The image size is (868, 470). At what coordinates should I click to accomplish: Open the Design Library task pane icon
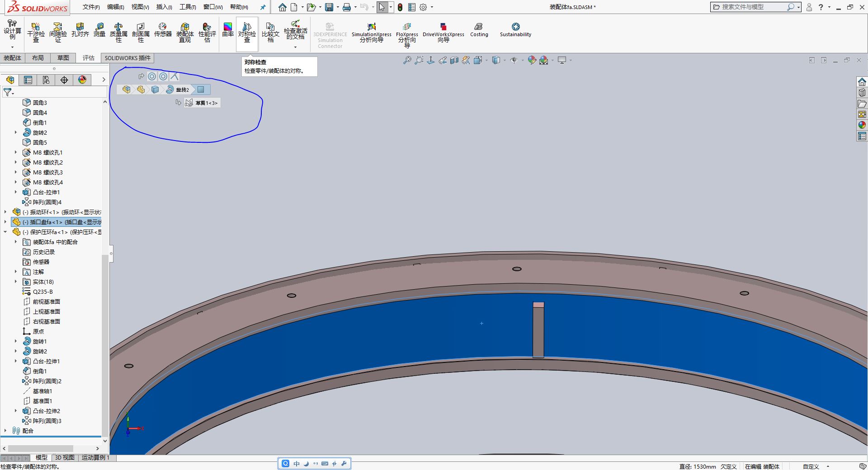pyautogui.click(x=862, y=93)
